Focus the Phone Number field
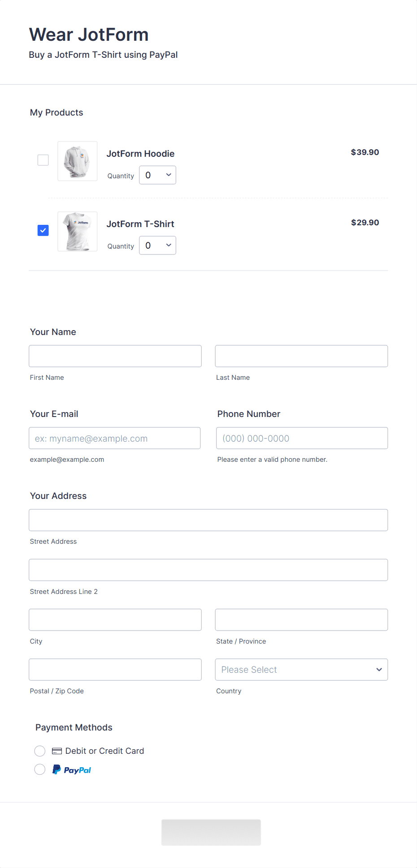This screenshot has height=868, width=417. 302,438
